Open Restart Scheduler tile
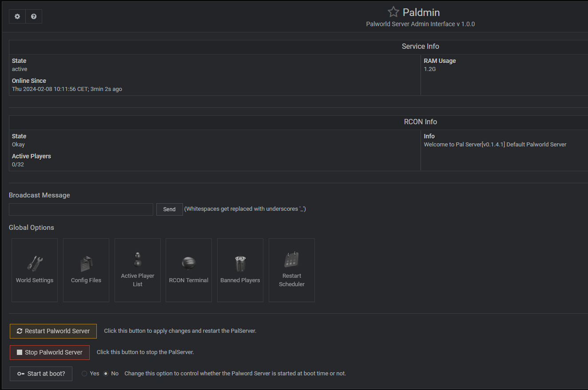This screenshot has height=390, width=588. pyautogui.click(x=292, y=270)
